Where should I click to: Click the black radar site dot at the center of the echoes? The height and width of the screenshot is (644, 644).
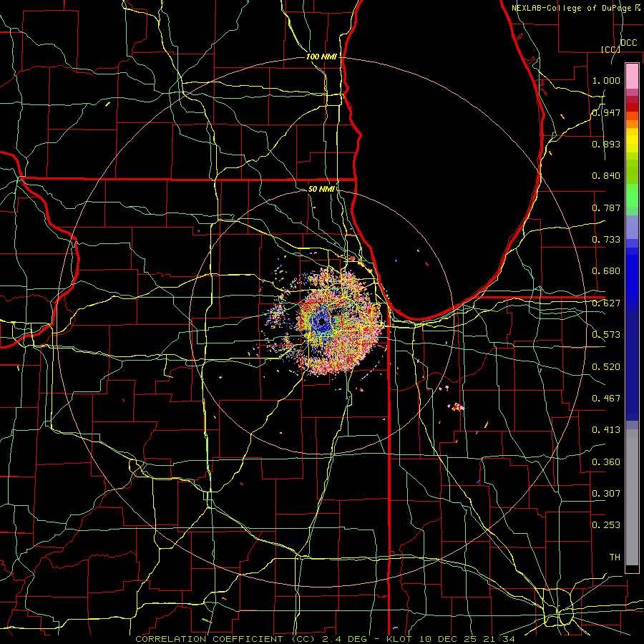click(x=322, y=323)
